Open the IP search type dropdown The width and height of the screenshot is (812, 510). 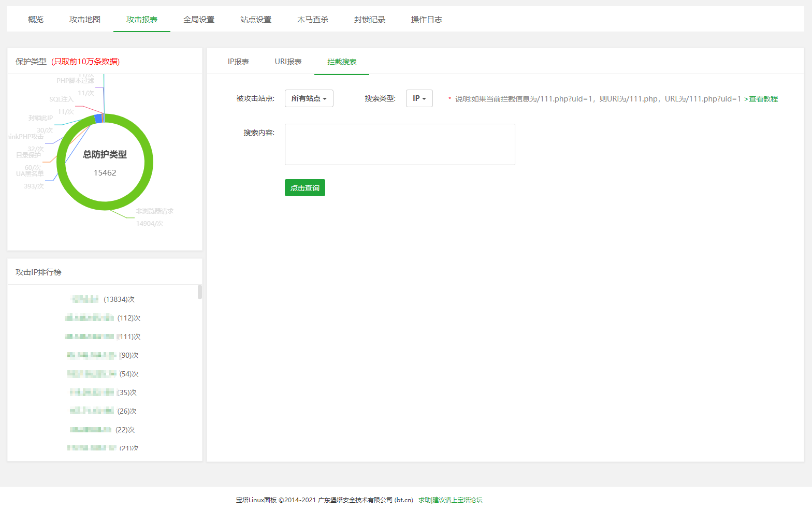(x=419, y=98)
